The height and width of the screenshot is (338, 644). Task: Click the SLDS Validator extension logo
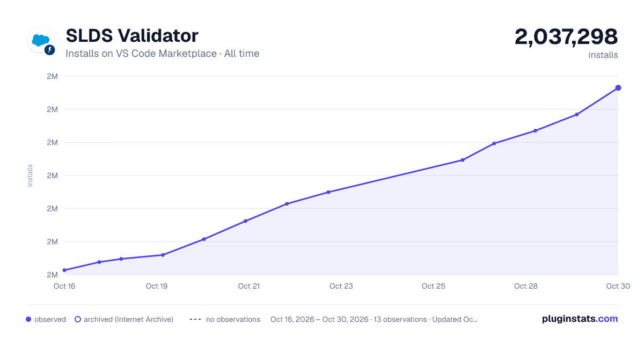coord(40,40)
